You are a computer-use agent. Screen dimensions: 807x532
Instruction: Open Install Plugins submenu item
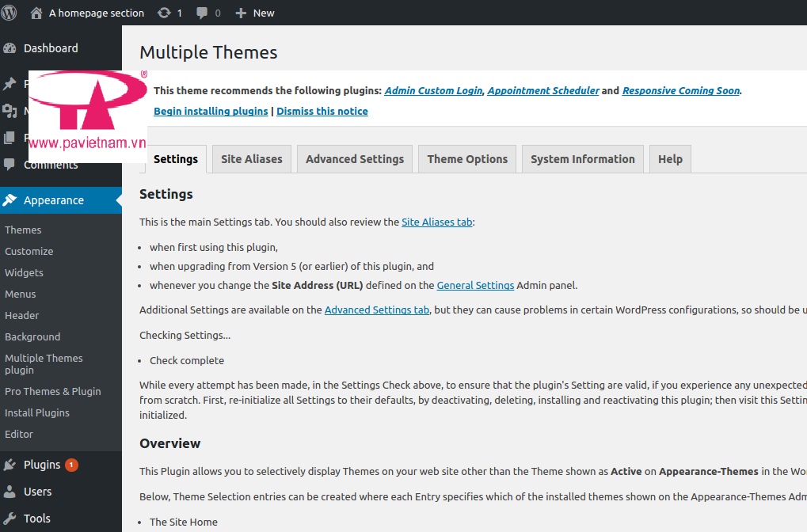tap(37, 412)
